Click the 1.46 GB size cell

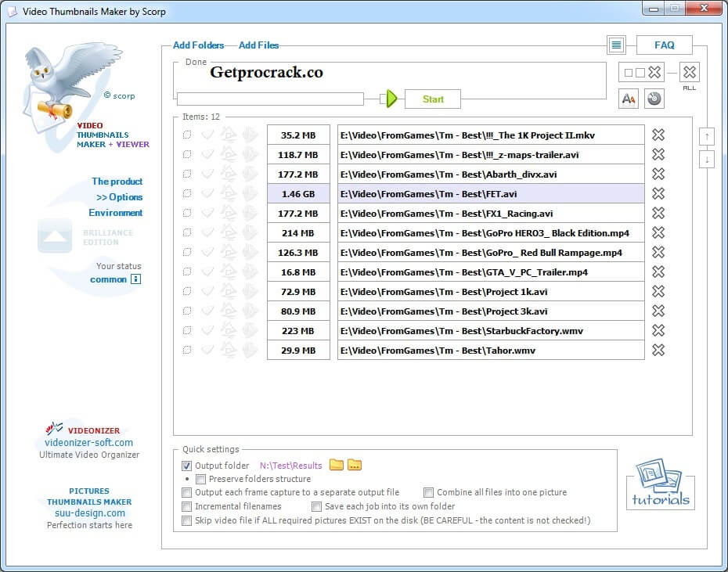[298, 193]
